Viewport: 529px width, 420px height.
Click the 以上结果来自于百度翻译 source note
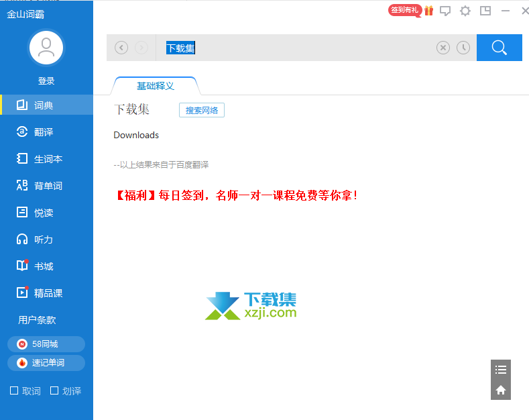click(162, 165)
